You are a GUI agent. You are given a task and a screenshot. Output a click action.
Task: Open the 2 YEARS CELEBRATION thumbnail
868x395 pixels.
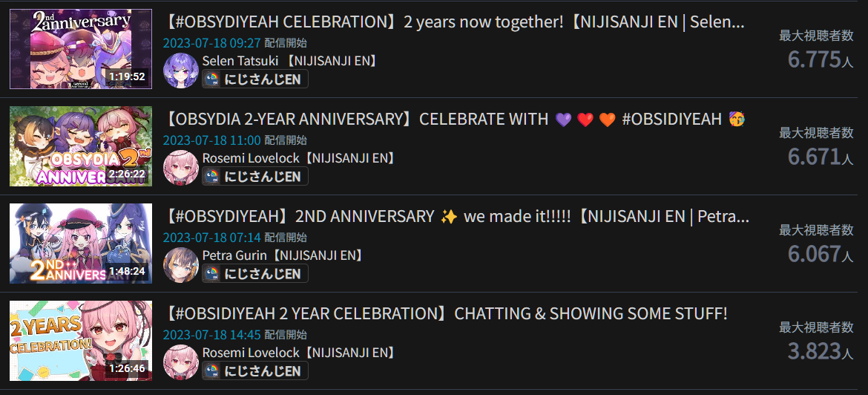tap(81, 341)
